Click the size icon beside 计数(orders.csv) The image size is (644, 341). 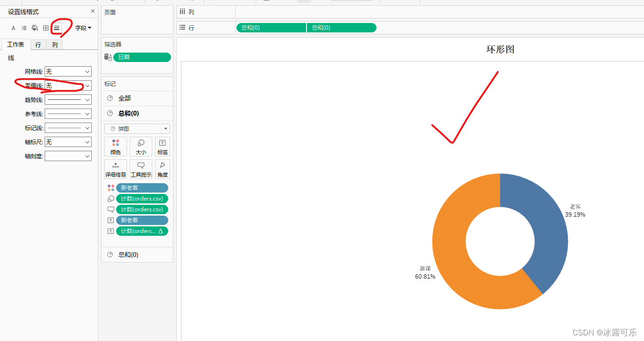(110, 199)
